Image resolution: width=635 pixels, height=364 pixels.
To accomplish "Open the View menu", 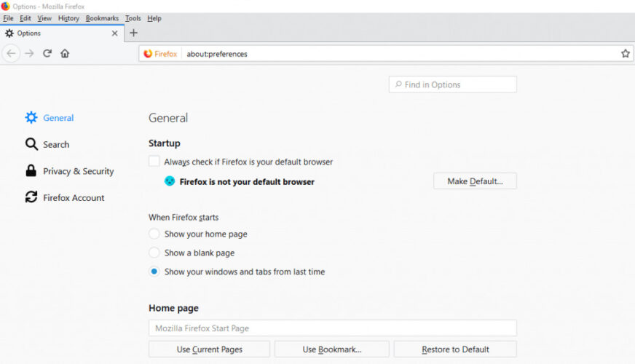I will click(44, 18).
